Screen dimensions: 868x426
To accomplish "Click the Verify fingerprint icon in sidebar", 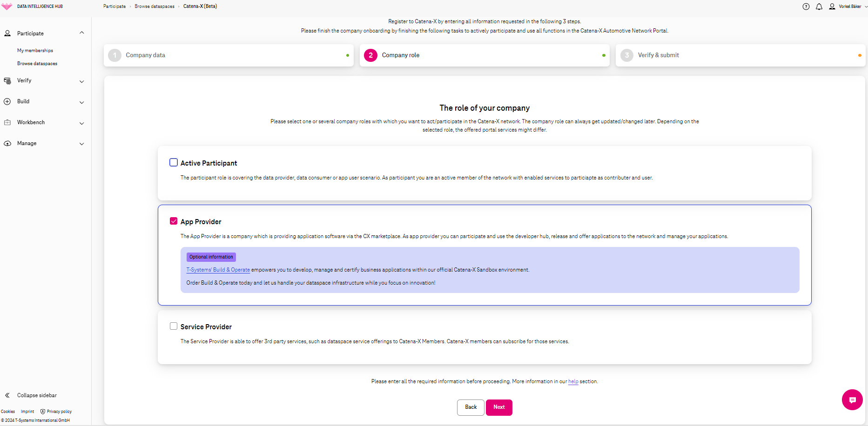I will 7,81.
